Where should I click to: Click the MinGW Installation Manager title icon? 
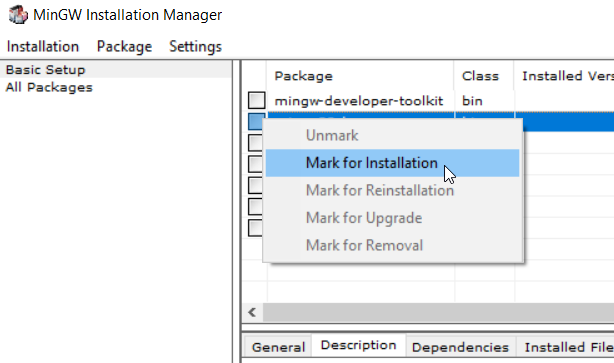pos(18,15)
